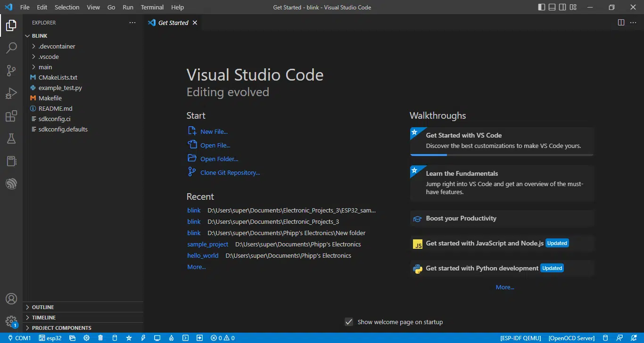This screenshot has width=644, height=343.
Task: Click [OpenOCD Server] in the status bar
Action: coord(571,338)
